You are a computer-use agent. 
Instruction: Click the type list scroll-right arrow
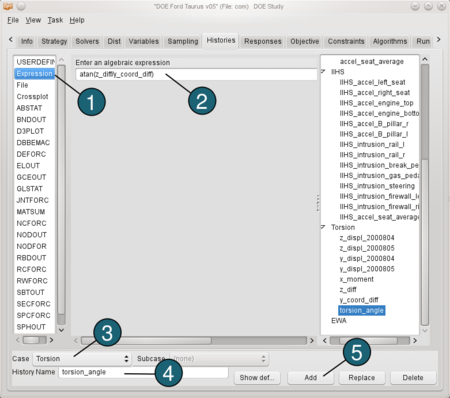click(51, 340)
